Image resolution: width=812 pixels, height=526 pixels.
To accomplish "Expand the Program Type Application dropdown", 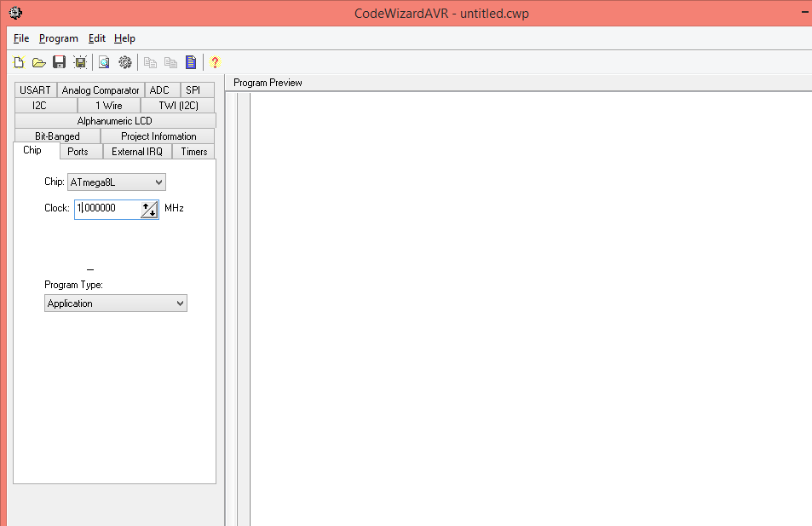I will 116,303.
